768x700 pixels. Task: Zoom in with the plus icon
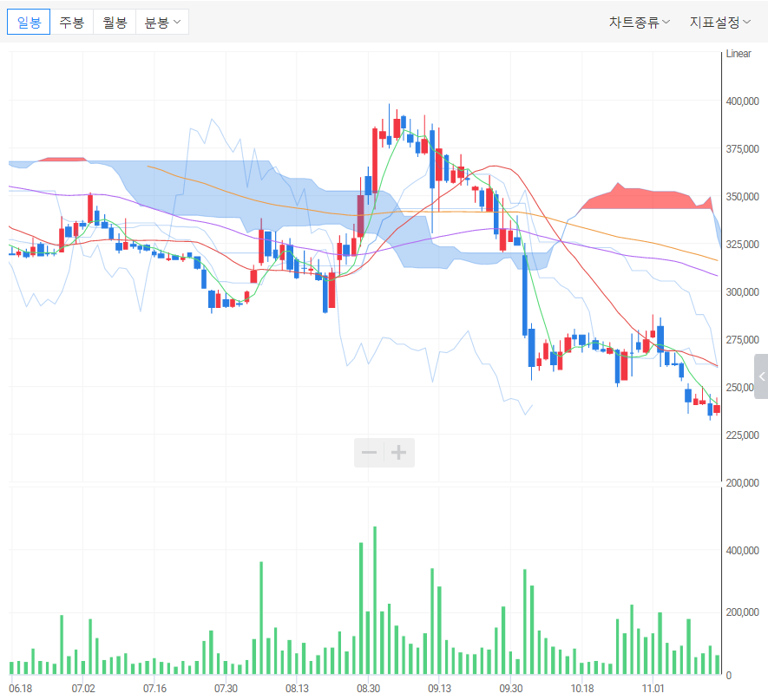399,452
